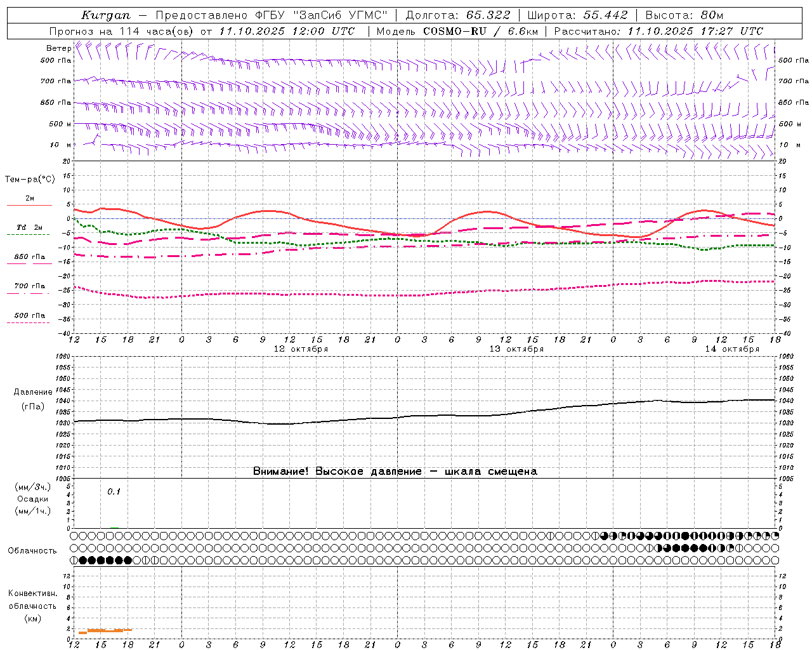Viewport: 812px width, 650px height.
Task: Click the "Внимание! Высокое давление" warning text
Action: coord(337,472)
